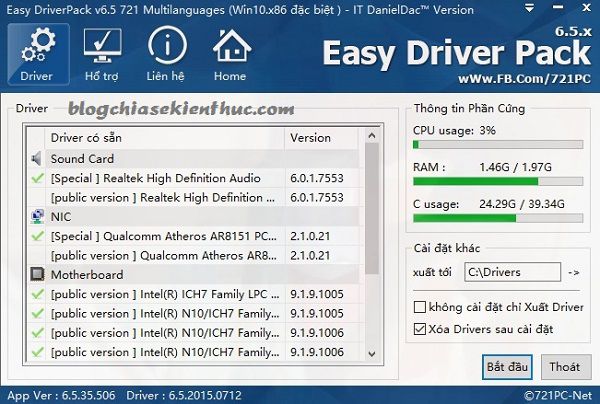Click the C usage 24.29G / 39.34G value
600x404 pixels.
coord(522,204)
